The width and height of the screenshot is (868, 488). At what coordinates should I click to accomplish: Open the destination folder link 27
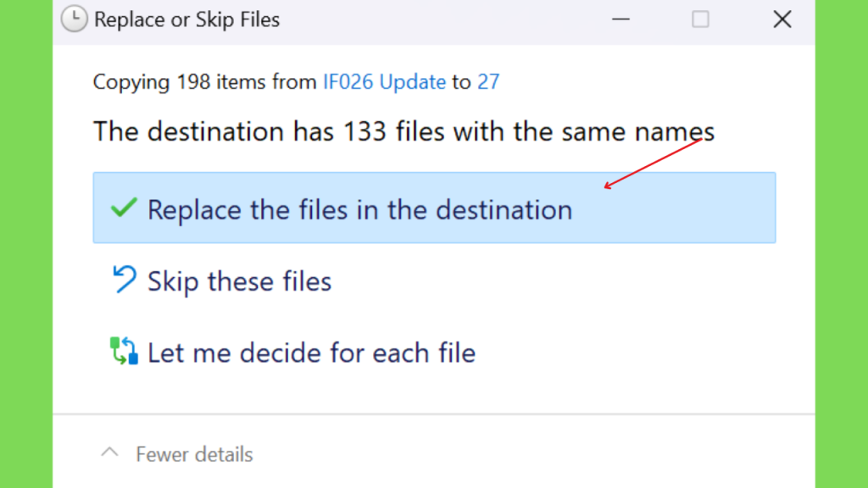(488, 82)
